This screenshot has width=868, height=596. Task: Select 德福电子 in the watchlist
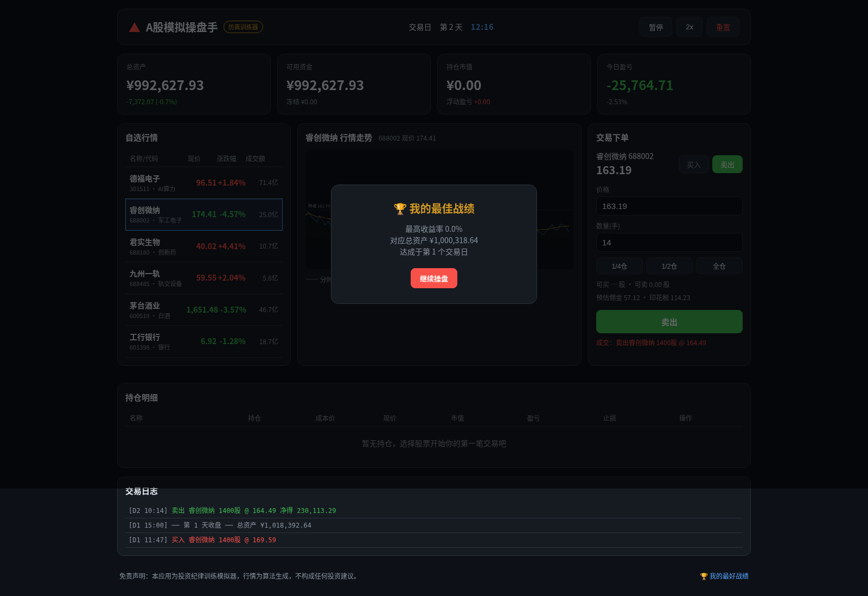[x=204, y=183]
